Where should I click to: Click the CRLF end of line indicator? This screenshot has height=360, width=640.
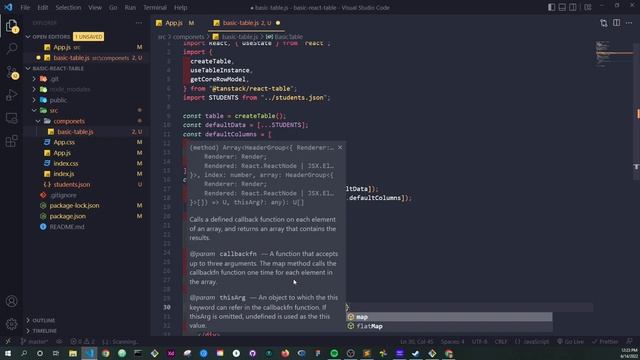point(501,341)
